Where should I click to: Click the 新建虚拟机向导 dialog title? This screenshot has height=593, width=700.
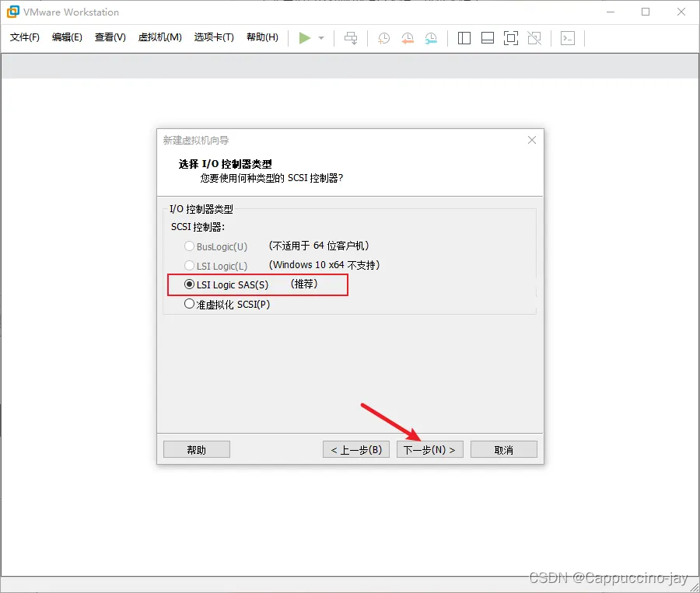pos(196,141)
